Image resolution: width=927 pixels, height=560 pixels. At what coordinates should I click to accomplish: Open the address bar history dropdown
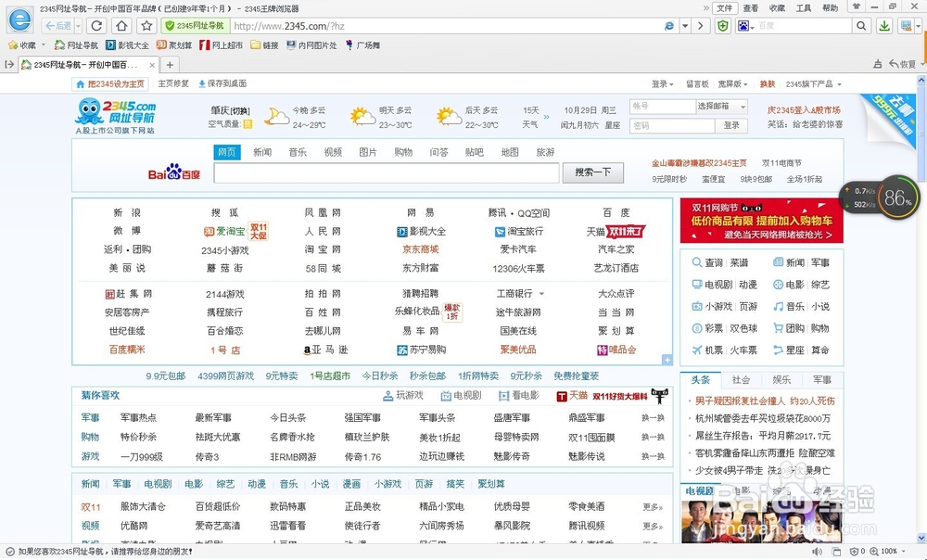coord(685,26)
